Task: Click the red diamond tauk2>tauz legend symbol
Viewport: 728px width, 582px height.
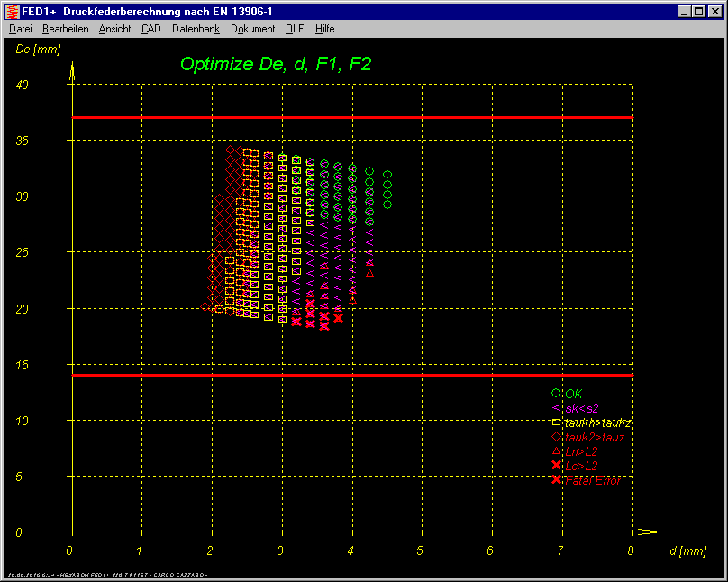Action: click(556, 437)
